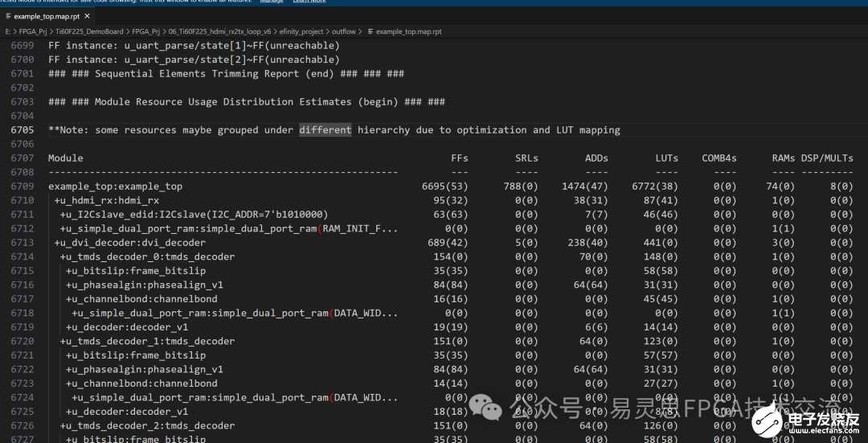Click the LUTs value '6772(38)'
Image resolution: width=868 pixels, height=443 pixels.
[x=655, y=187]
